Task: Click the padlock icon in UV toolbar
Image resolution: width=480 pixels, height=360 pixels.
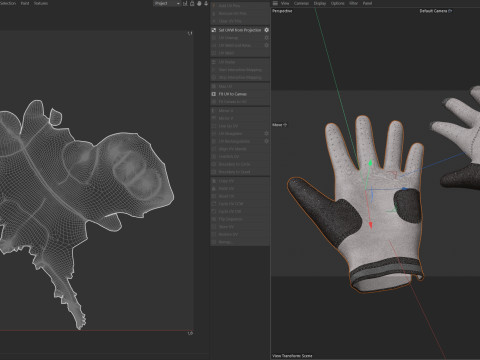Action: [192, 3]
